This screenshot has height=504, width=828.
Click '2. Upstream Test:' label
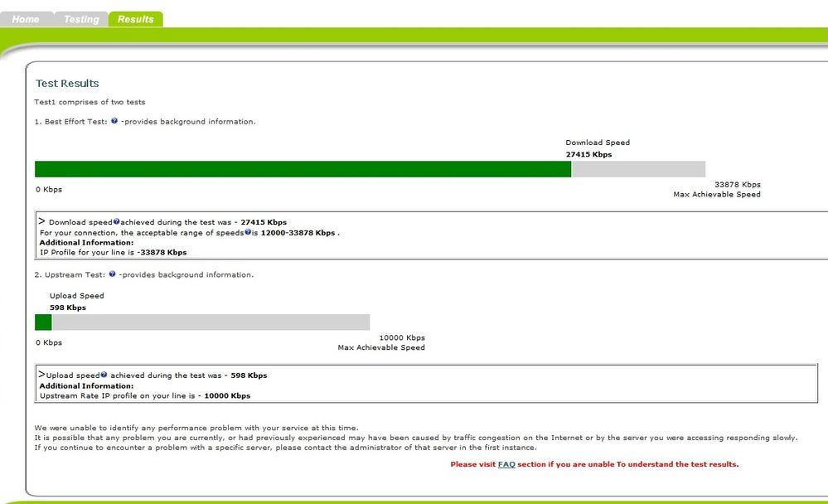pos(70,274)
